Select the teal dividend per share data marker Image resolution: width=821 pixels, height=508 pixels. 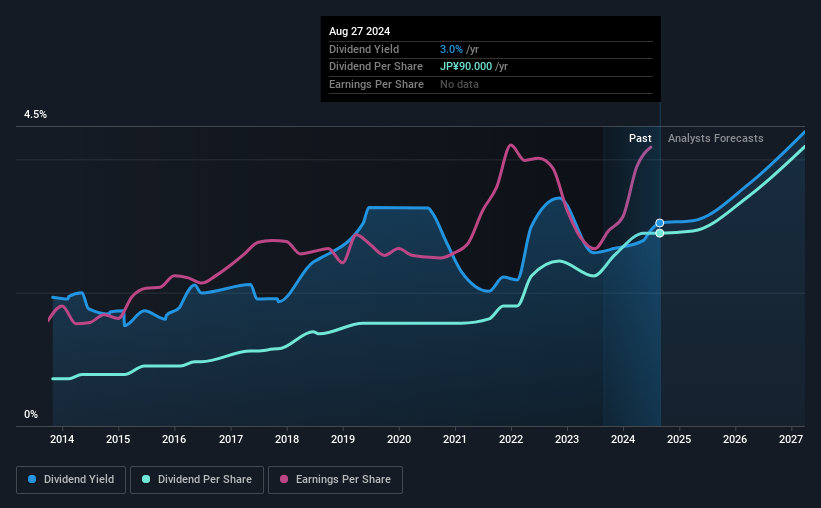pos(660,233)
